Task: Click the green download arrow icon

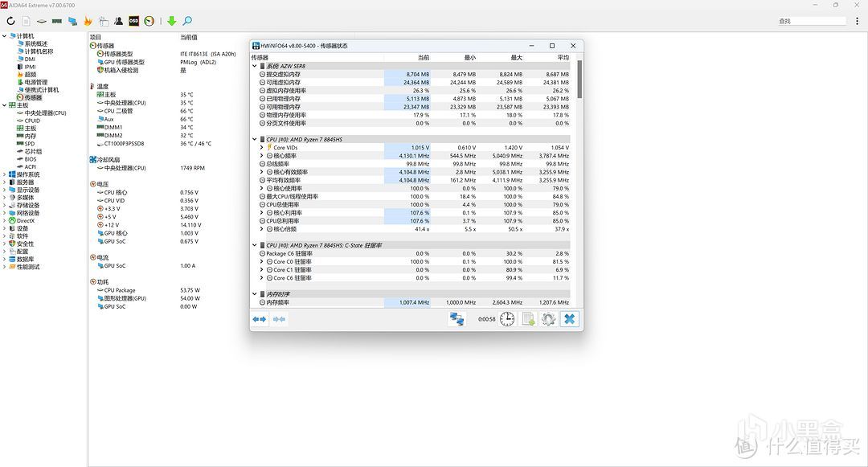Action: pyautogui.click(x=172, y=21)
